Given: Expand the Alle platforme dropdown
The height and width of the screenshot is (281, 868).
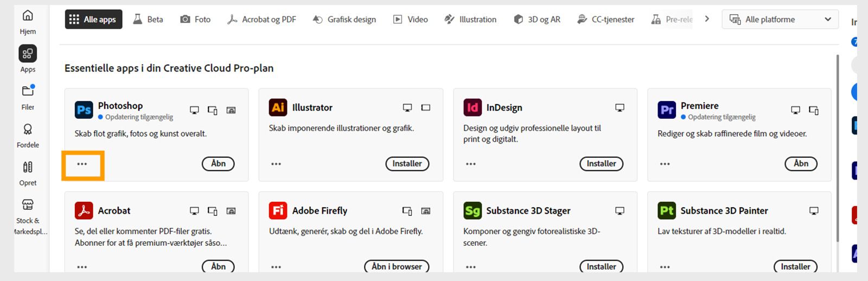Looking at the screenshot, I should (780, 20).
